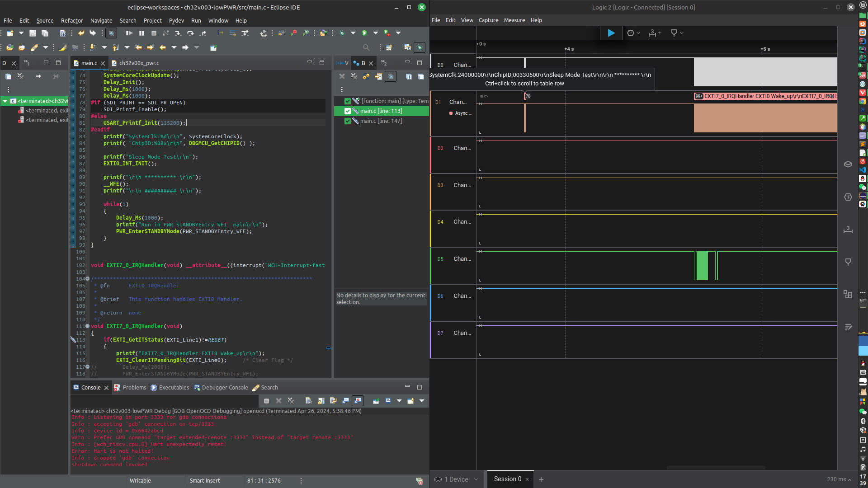Close the main.c editor tab

coord(103,63)
